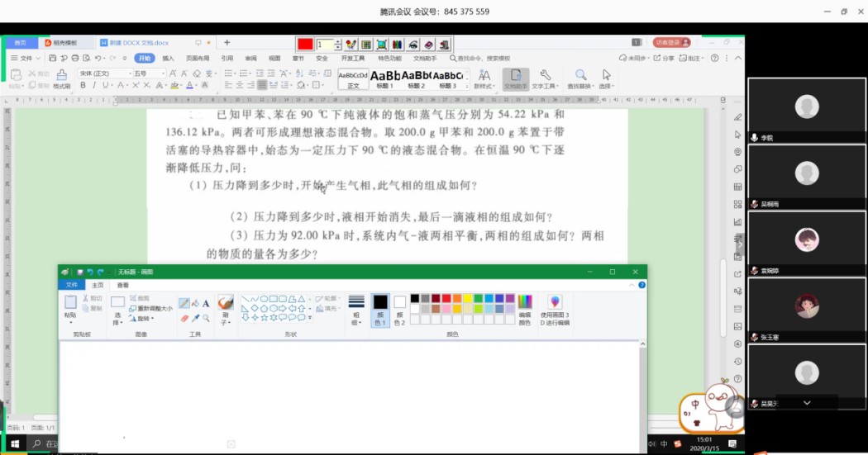The width and height of the screenshot is (868, 455).
Task: Pick the red color swatch in Paint palette
Action: [446, 298]
